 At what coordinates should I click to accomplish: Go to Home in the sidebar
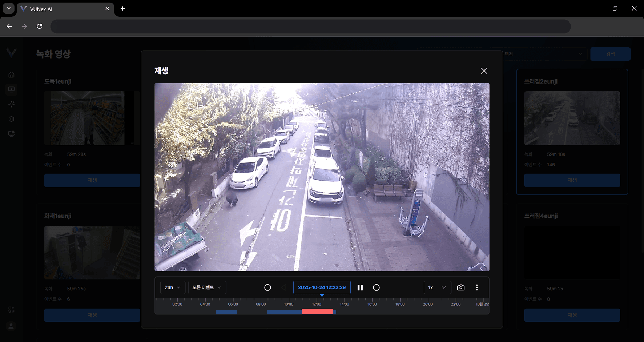12,75
